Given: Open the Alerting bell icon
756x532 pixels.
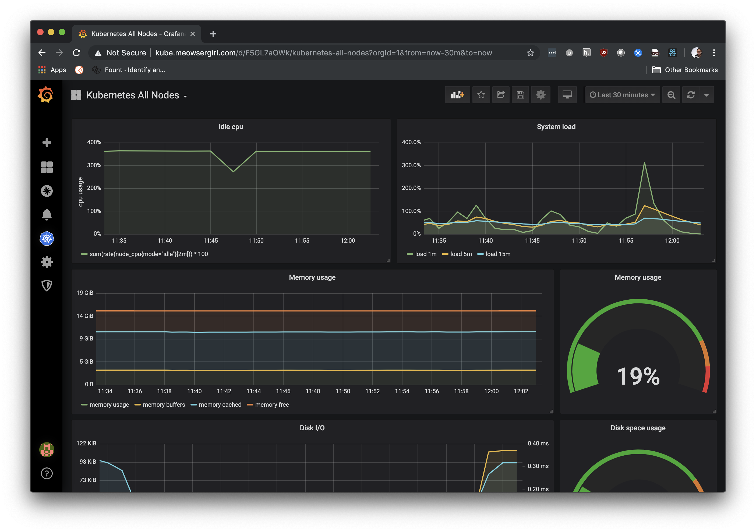Looking at the screenshot, I should (47, 215).
